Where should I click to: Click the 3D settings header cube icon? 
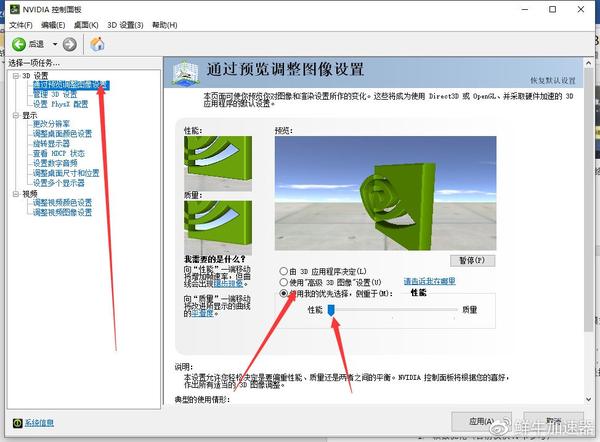coord(186,72)
